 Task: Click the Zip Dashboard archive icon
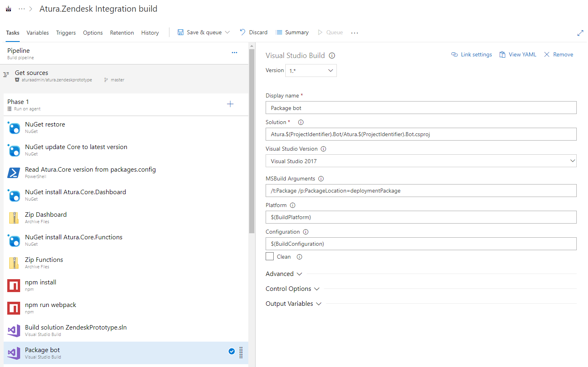click(x=14, y=218)
